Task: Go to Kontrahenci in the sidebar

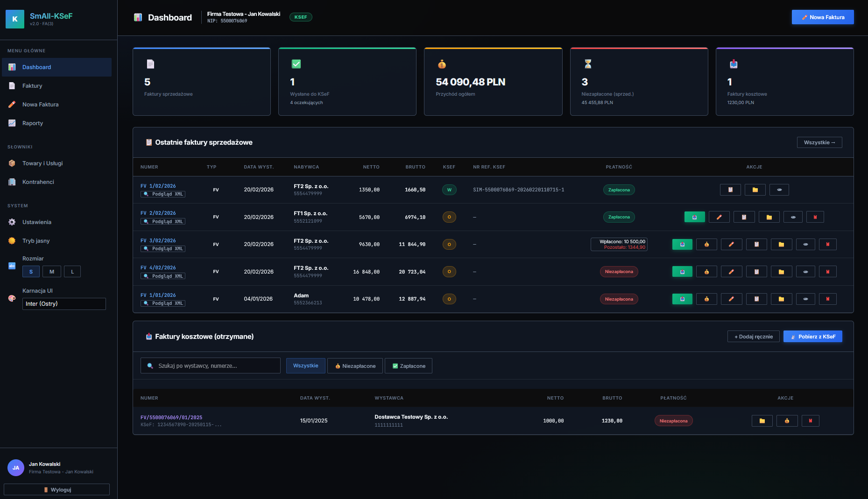Action: click(x=38, y=182)
